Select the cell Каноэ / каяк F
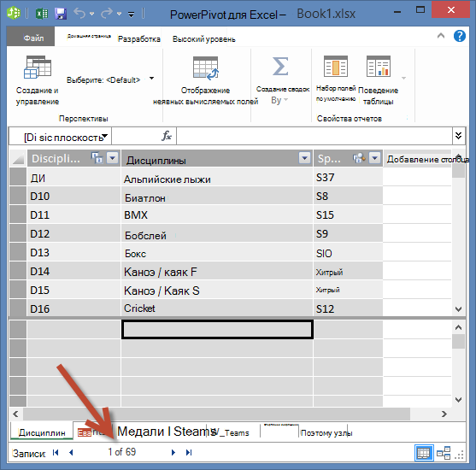This screenshot has width=476, height=470. click(x=217, y=272)
